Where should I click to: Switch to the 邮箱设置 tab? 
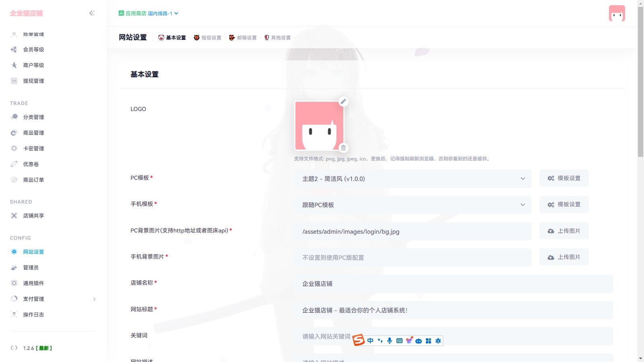[243, 37]
